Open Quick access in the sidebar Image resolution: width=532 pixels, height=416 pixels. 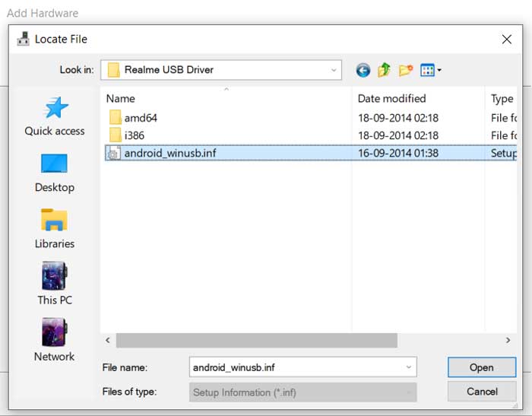pos(55,116)
